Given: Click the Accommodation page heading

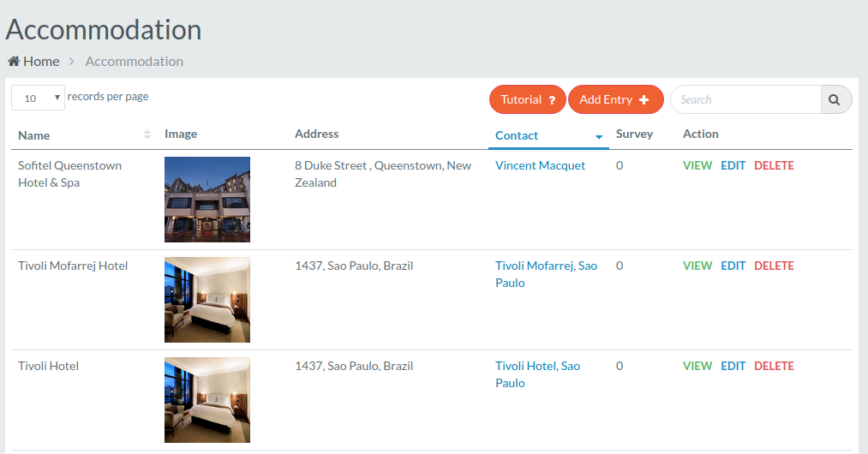Looking at the screenshot, I should (104, 29).
